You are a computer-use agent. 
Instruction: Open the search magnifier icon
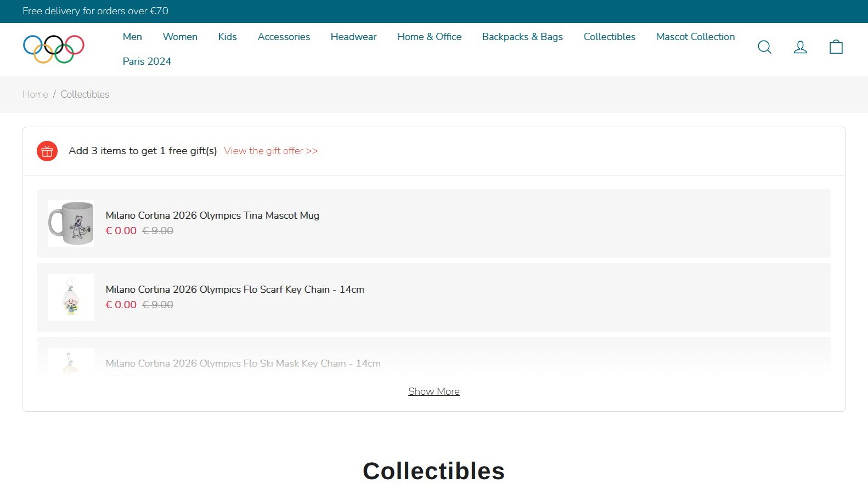[x=764, y=47]
